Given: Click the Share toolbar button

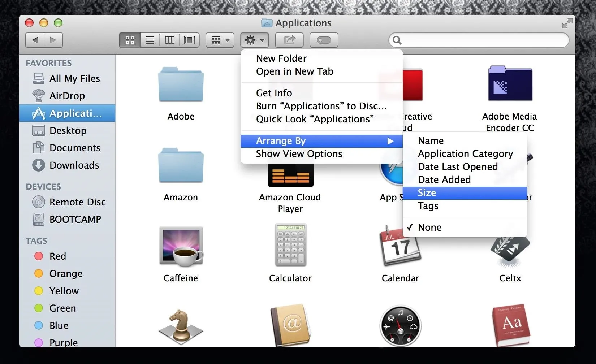Looking at the screenshot, I should click(289, 40).
